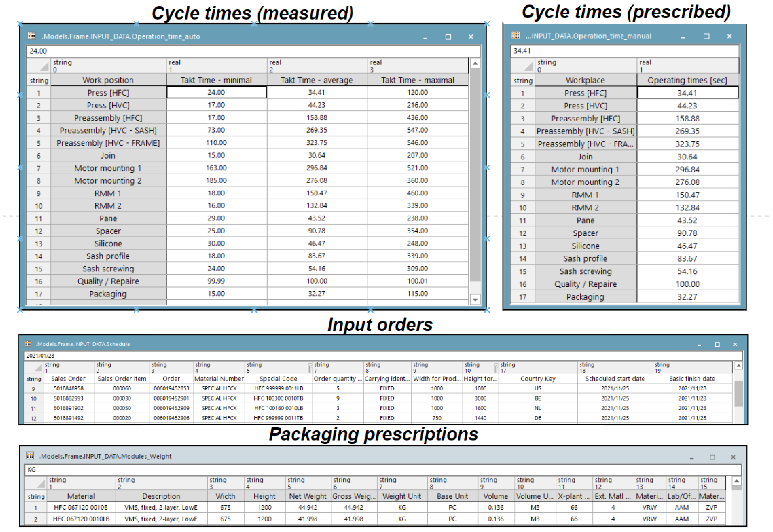Image resolution: width=773 pixels, height=532 pixels.
Task: Click the Modules_Weight window table icon
Action: point(30,455)
